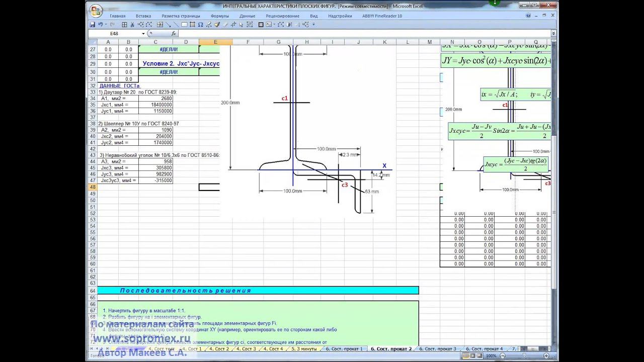Switch to Page Layout view in status bar
Viewport: 644px width, 362px height.
coord(473,355)
